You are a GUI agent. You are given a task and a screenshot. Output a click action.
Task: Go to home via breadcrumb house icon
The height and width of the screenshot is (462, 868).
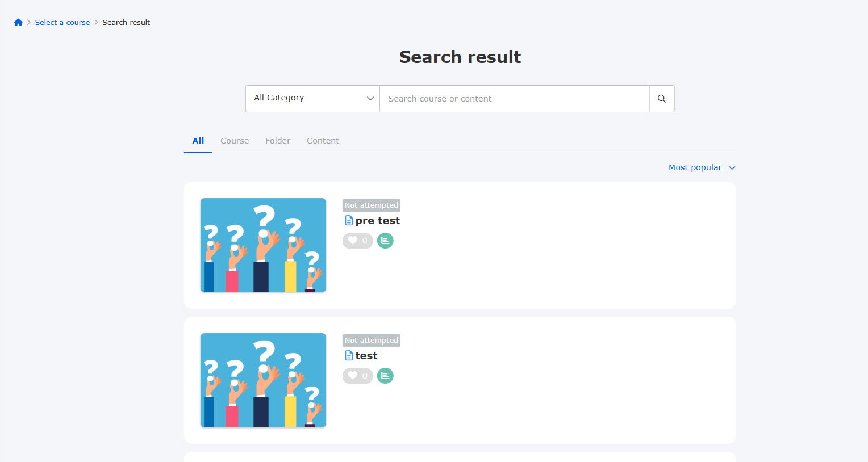pyautogui.click(x=18, y=23)
